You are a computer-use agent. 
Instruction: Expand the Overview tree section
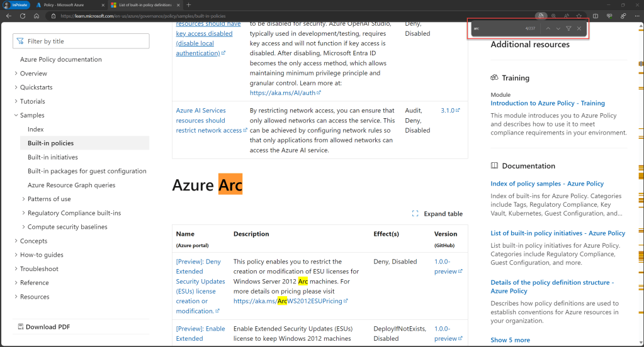(16, 74)
